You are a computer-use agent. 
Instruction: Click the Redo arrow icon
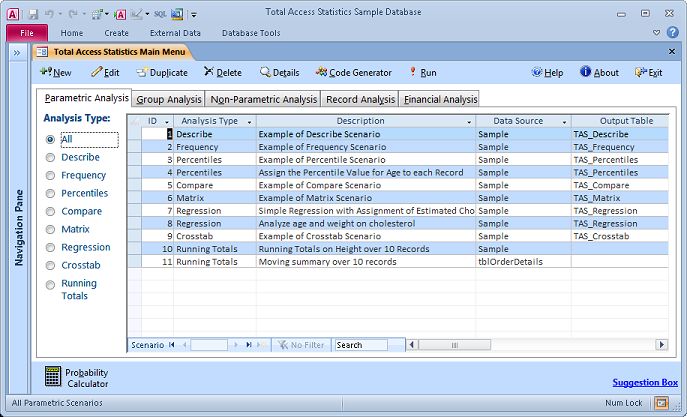click(x=72, y=14)
